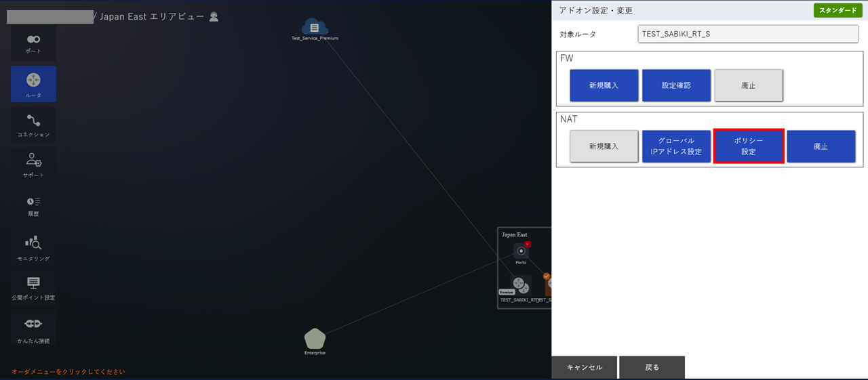Screen dimensions: 868x380
Task: Click FW 設定確認 button
Action: pyautogui.click(x=676, y=86)
